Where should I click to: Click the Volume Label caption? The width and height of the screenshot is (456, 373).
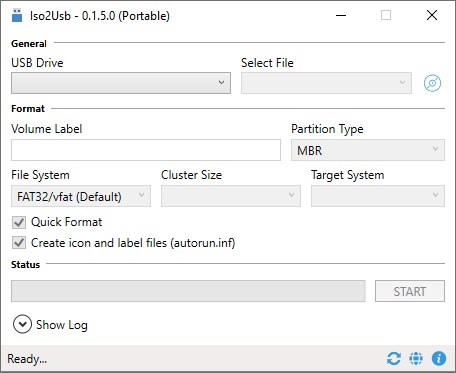[47, 129]
